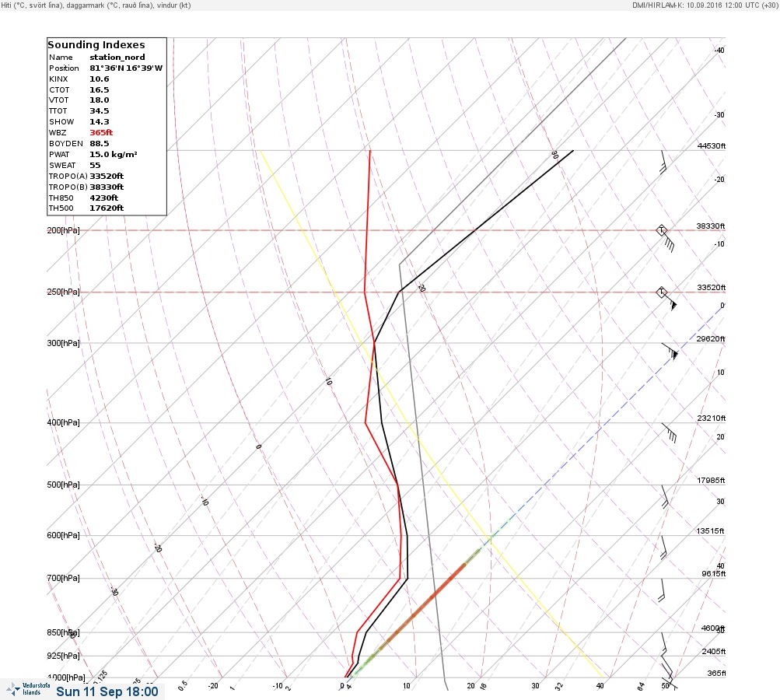Click the 925[hPa] pressure label
This screenshot has width=780, height=700.
coord(63,656)
